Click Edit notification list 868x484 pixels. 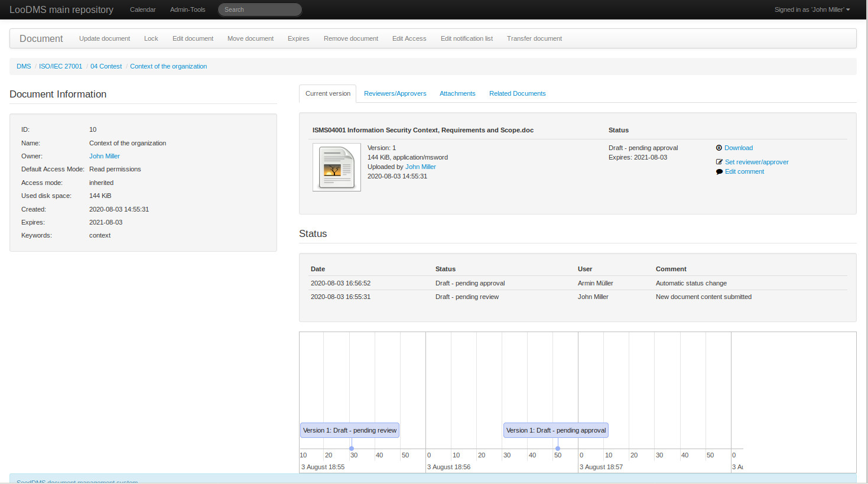point(467,38)
